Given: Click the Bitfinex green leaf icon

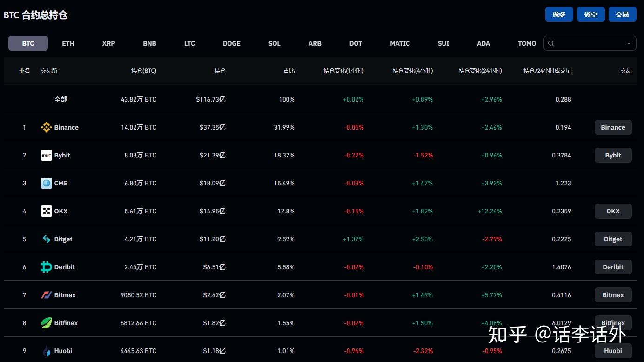Looking at the screenshot, I should tap(46, 323).
